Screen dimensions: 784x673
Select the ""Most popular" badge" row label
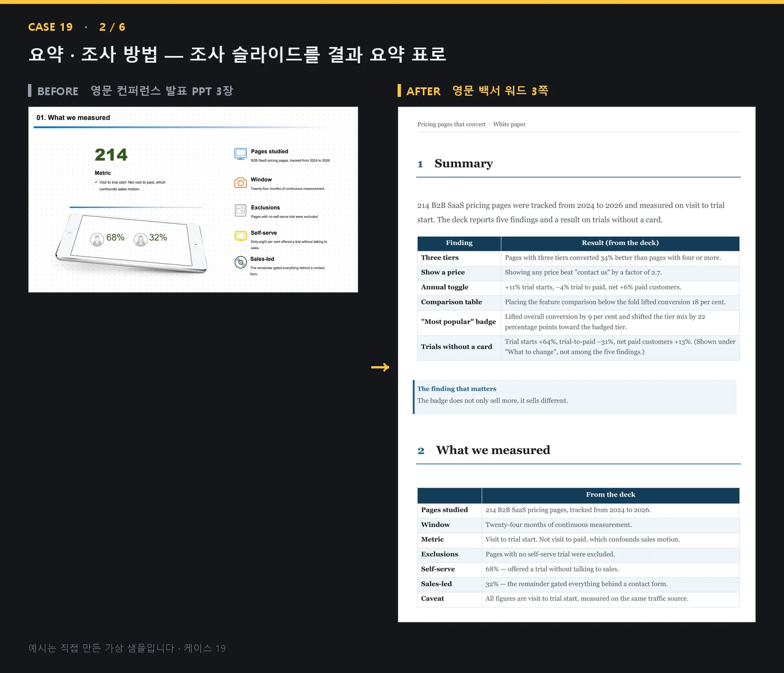tap(459, 321)
